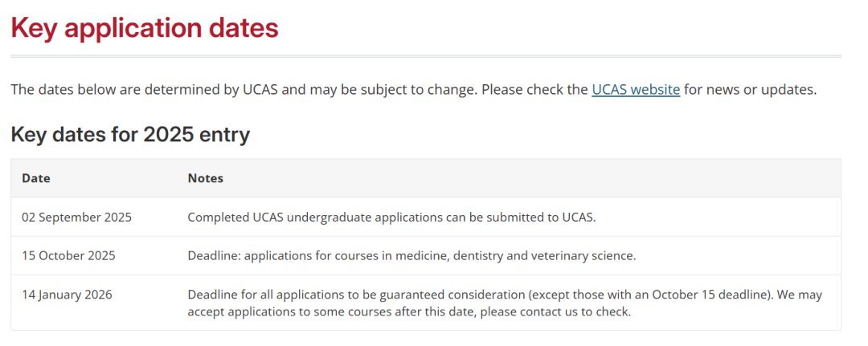Click the please contact us to check text
This screenshot has height=346, width=868.
(x=555, y=311)
